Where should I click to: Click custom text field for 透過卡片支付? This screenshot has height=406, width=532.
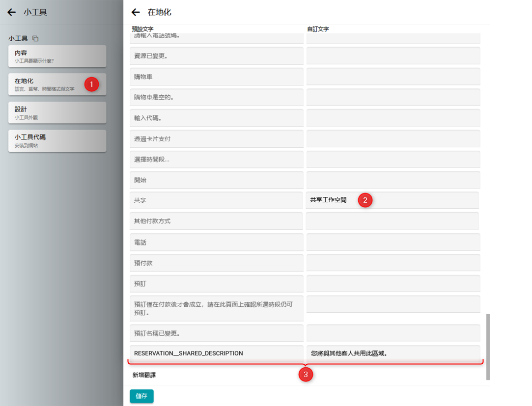393,139
